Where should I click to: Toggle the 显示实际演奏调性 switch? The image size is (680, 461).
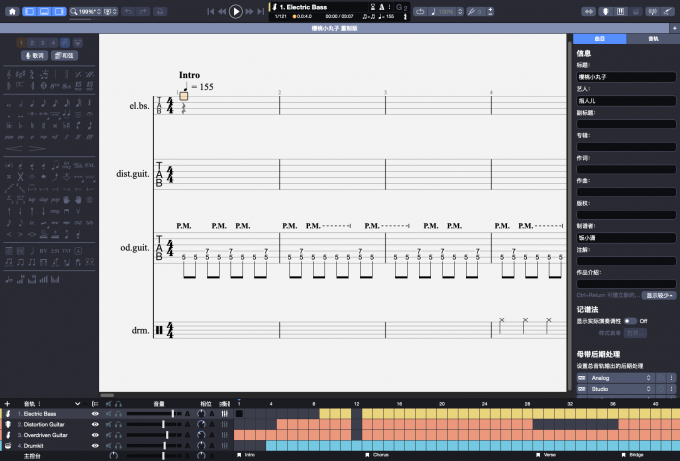tap(630, 320)
